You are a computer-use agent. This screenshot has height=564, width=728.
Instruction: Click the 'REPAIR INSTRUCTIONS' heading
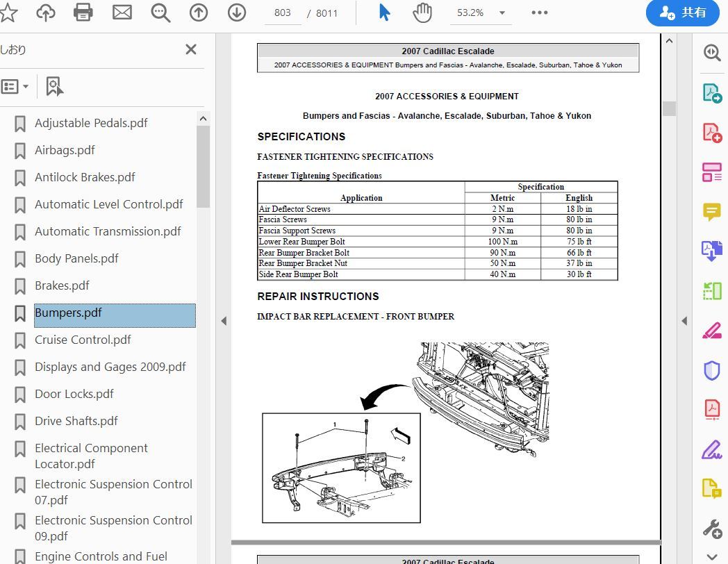(318, 296)
